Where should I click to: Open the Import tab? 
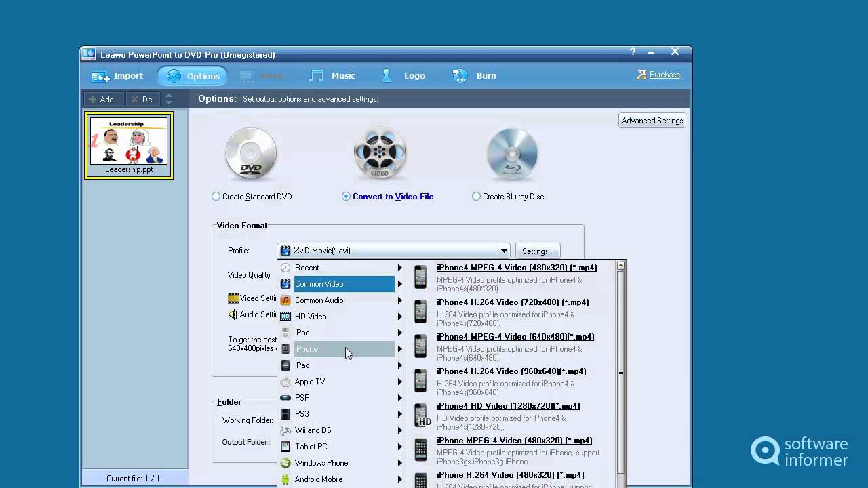[x=117, y=76]
